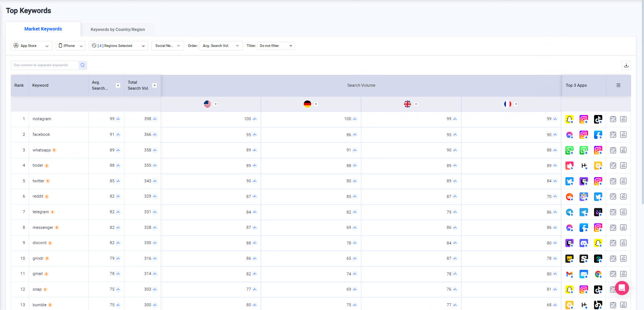The height and width of the screenshot is (310, 644).
Task: Click the instagram keyword
Action: (x=42, y=119)
